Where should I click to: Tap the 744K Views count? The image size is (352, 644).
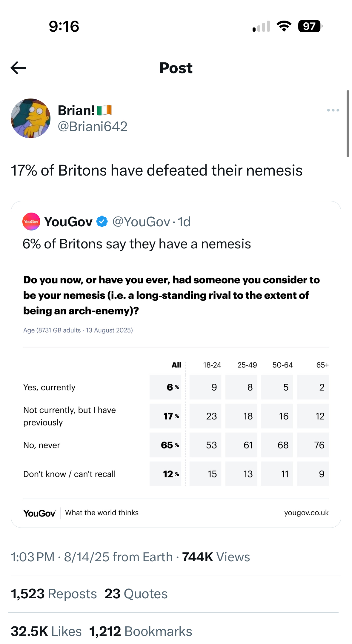pos(216,557)
